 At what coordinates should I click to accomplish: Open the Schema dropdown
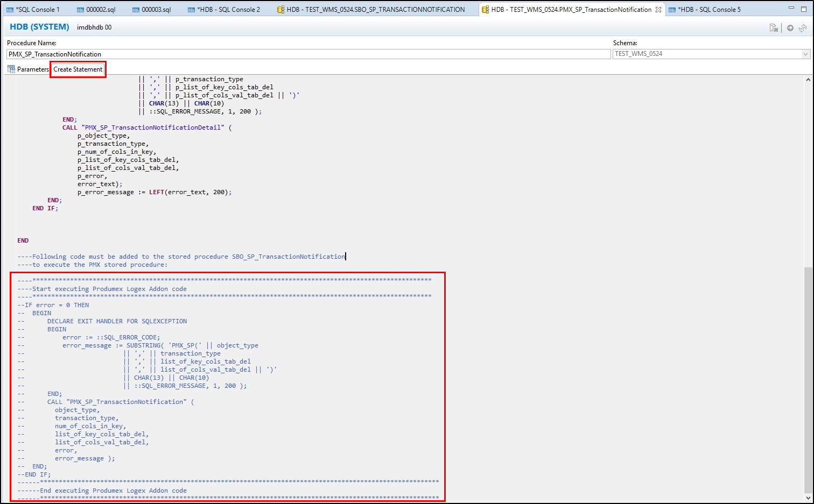[x=805, y=54]
